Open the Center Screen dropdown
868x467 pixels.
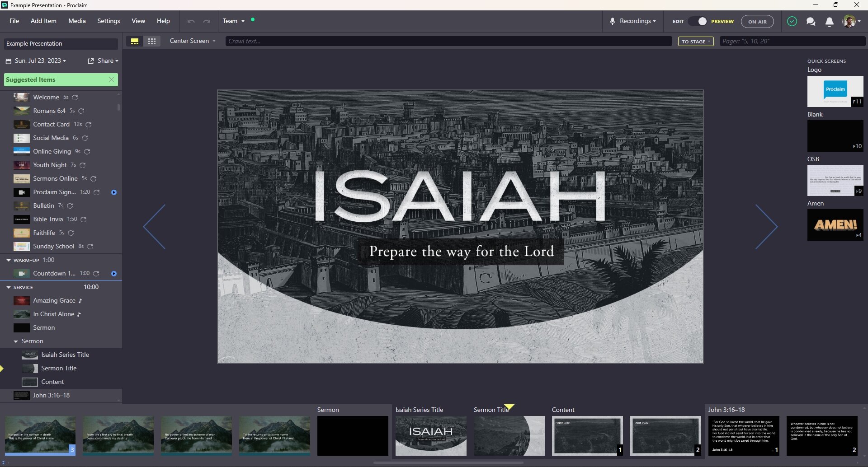(x=192, y=41)
